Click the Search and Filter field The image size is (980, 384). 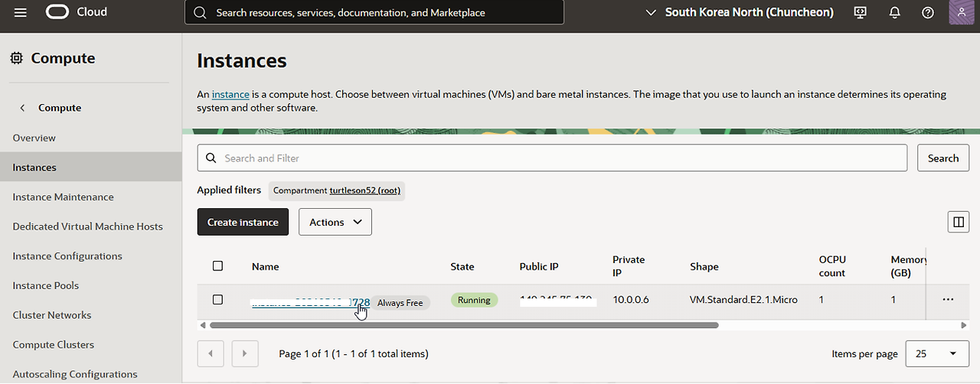point(552,158)
